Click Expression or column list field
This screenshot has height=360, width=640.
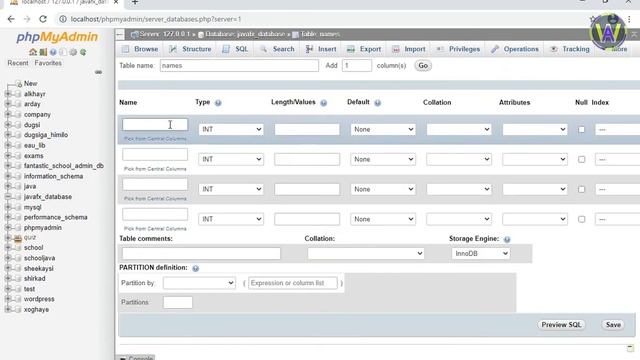click(293, 283)
